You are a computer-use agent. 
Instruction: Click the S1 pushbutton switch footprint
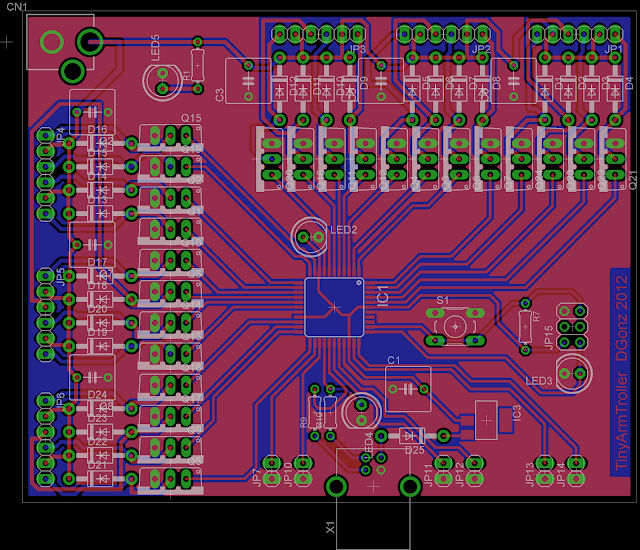[x=455, y=326]
